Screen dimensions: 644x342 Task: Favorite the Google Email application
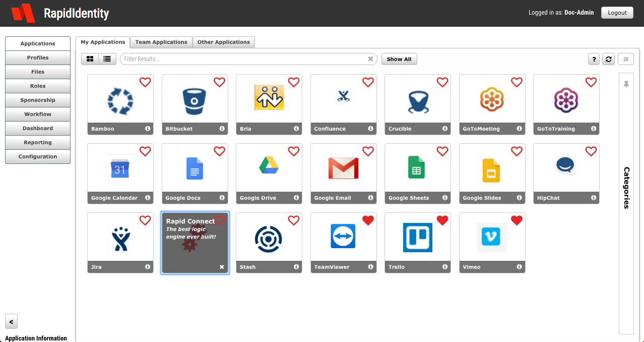point(368,151)
